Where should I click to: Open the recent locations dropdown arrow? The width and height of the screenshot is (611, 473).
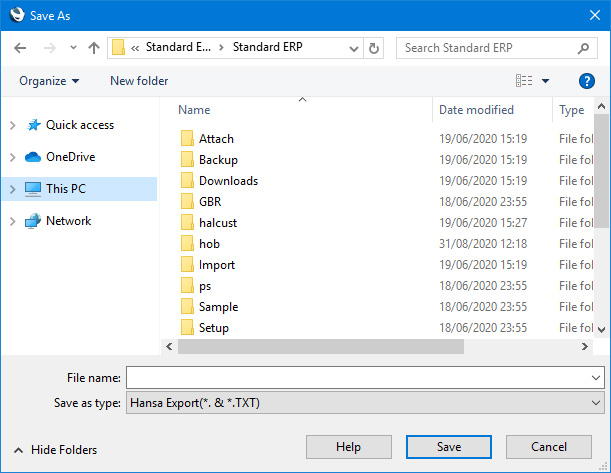pos(73,48)
